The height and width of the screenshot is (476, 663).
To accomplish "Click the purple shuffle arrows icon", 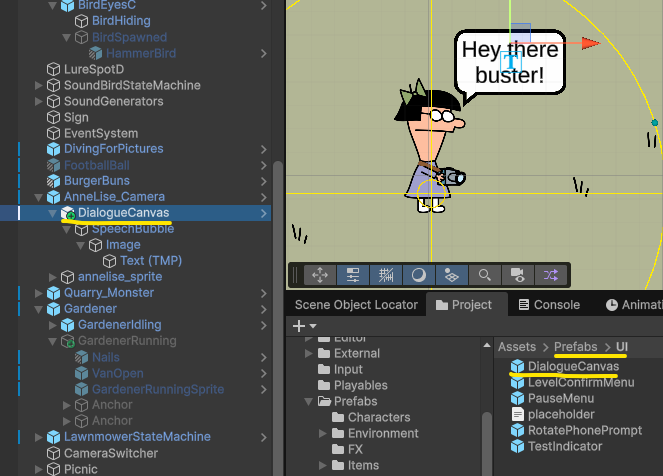I will (x=550, y=274).
